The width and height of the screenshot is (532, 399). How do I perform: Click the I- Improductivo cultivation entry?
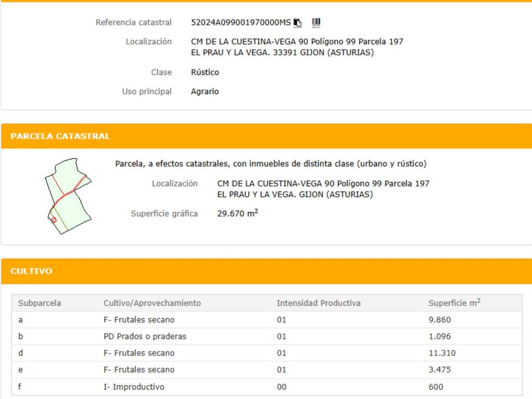134,387
